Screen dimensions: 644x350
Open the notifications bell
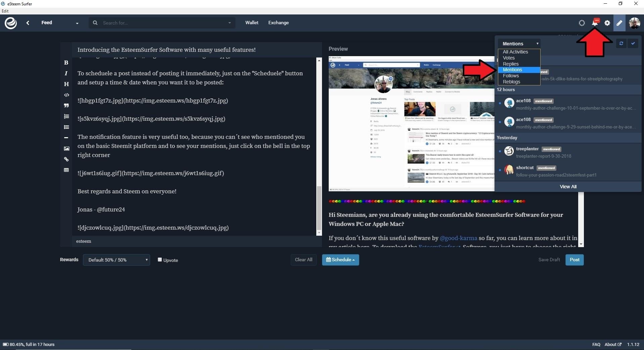pyautogui.click(x=595, y=23)
